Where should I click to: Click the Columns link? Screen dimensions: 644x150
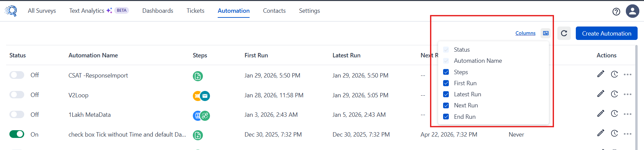pyautogui.click(x=525, y=33)
